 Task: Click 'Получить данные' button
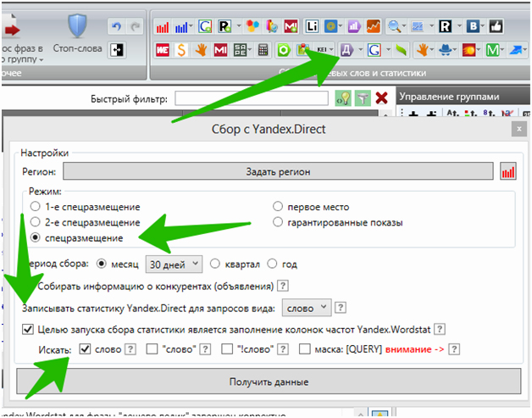click(269, 382)
